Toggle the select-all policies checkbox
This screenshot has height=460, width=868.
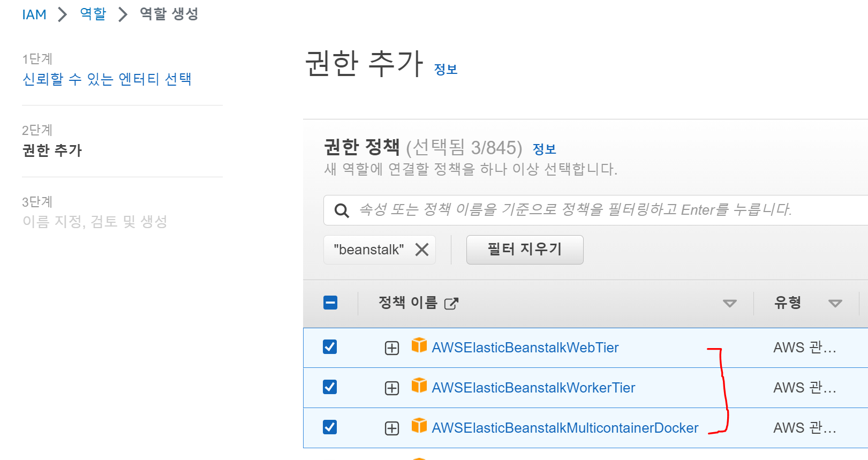(x=330, y=303)
